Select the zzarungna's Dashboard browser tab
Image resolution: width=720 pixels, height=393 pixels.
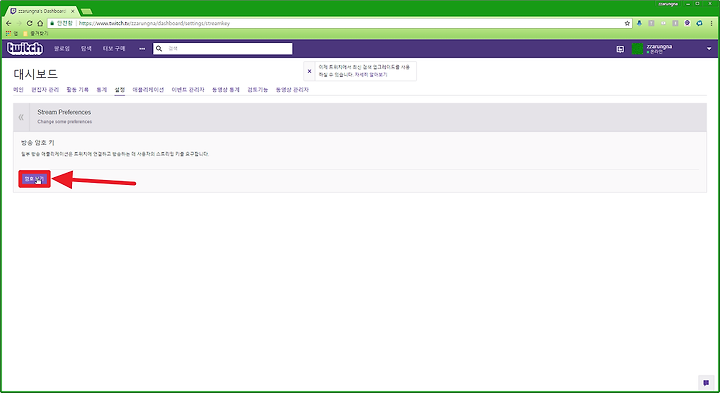(x=41, y=11)
